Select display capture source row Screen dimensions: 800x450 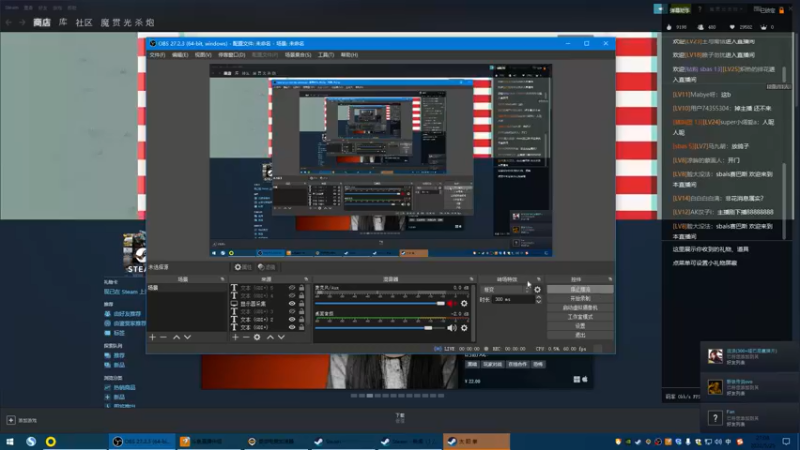point(268,304)
